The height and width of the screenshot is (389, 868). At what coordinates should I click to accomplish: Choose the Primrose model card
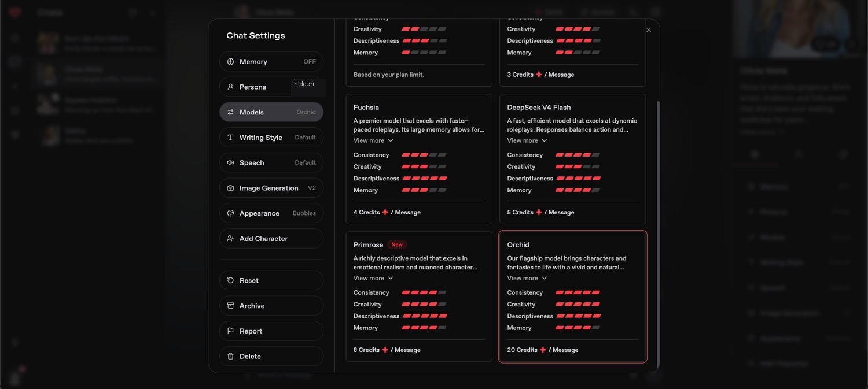click(x=419, y=297)
